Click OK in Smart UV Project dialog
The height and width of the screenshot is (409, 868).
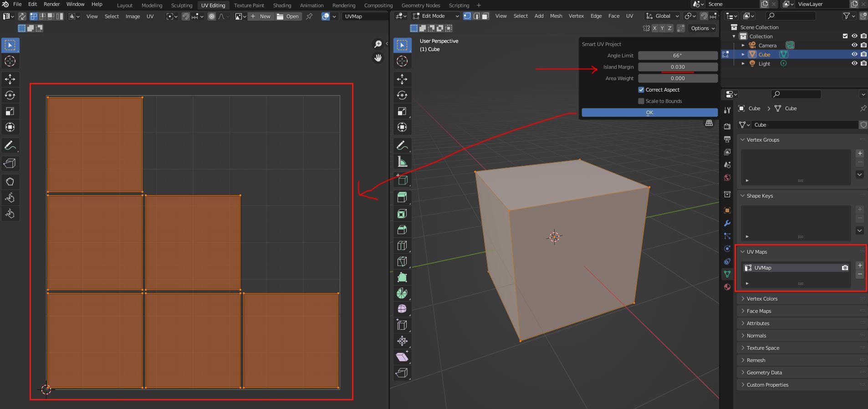[649, 112]
